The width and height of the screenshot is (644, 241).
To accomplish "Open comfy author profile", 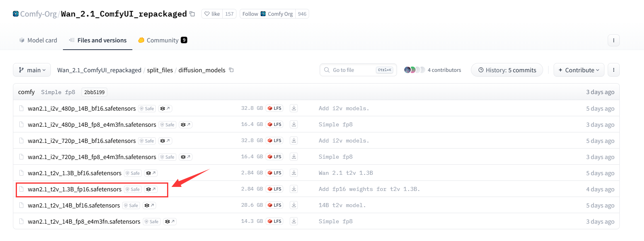I will click(x=26, y=92).
